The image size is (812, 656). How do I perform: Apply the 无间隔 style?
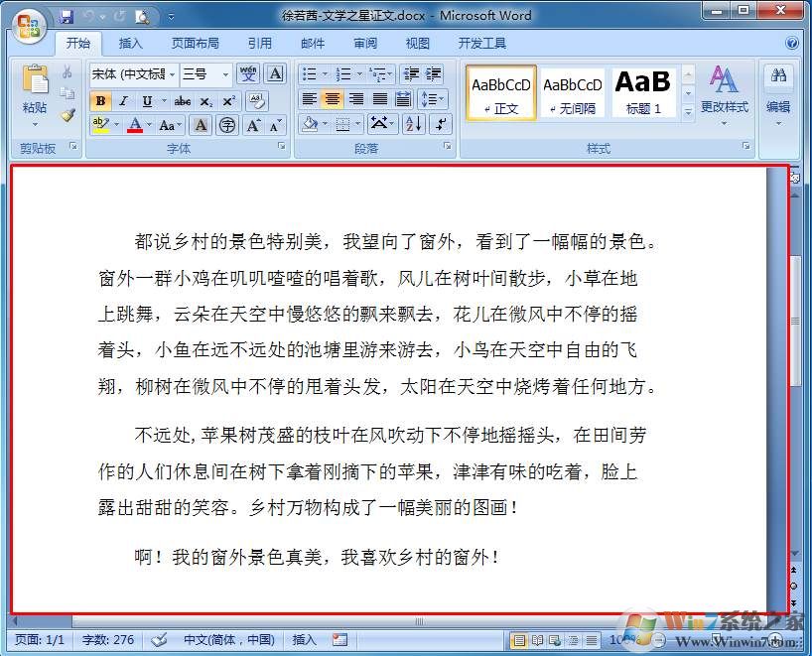pos(573,92)
